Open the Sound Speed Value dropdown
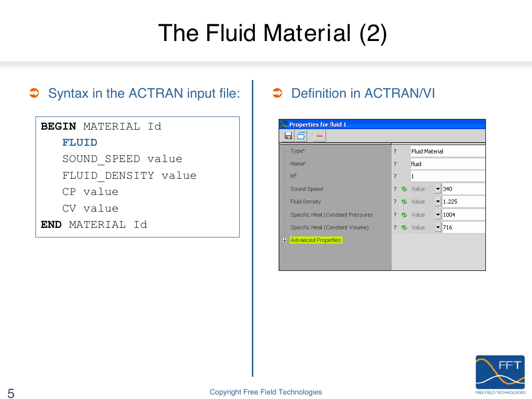Viewport: 532px width, 399px height. 438,189
